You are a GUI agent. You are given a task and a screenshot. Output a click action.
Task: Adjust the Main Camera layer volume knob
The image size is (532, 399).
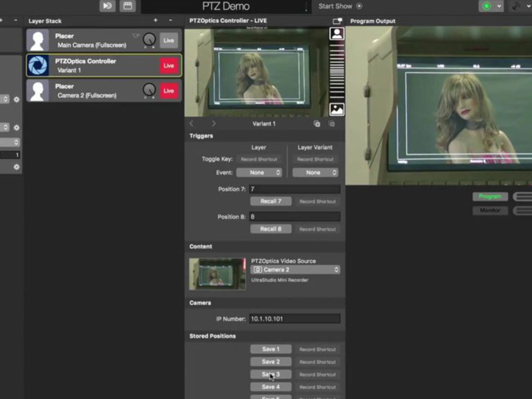[x=149, y=39]
